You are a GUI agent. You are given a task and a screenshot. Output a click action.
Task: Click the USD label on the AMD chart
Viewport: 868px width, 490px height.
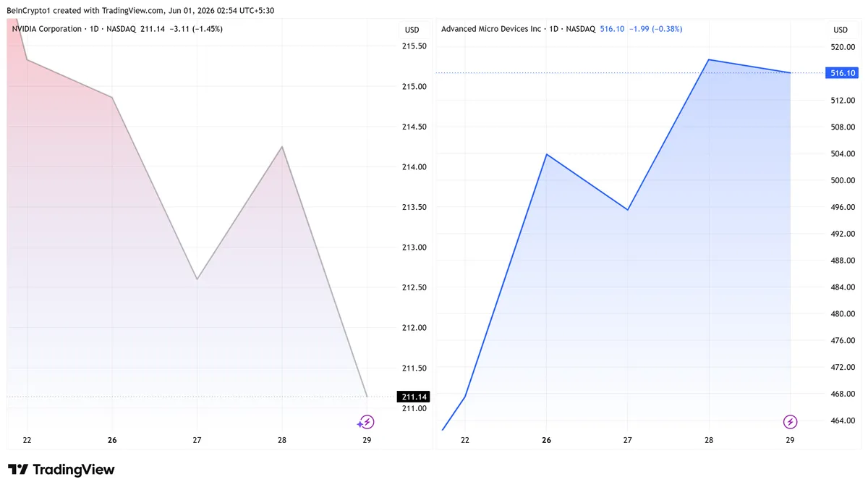click(841, 30)
